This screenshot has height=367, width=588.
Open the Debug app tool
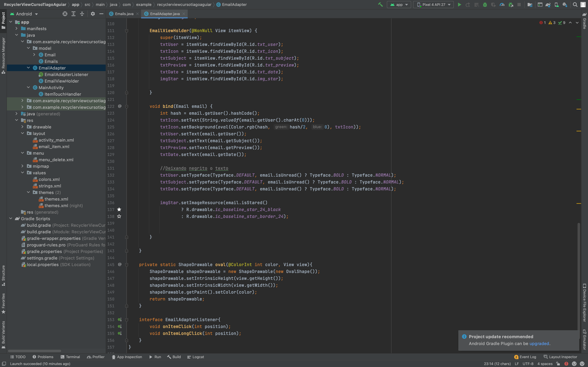pos(485,4)
